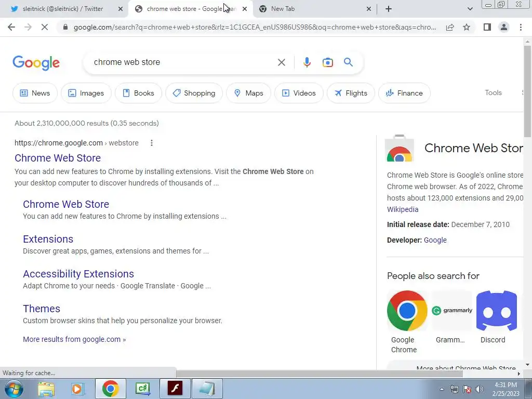
Task: Close the chrome web store tab
Action: [x=245, y=9]
